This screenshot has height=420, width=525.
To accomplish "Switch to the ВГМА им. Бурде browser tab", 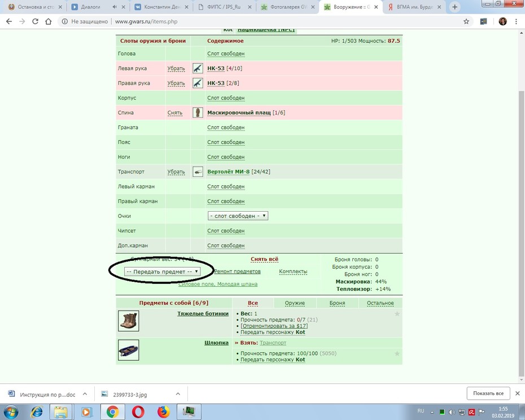I will tap(415, 7).
